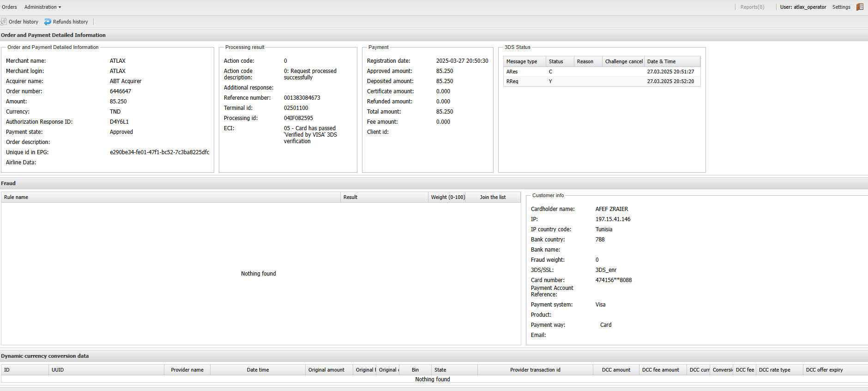
Task: Open the Orders menu
Action: click(9, 7)
